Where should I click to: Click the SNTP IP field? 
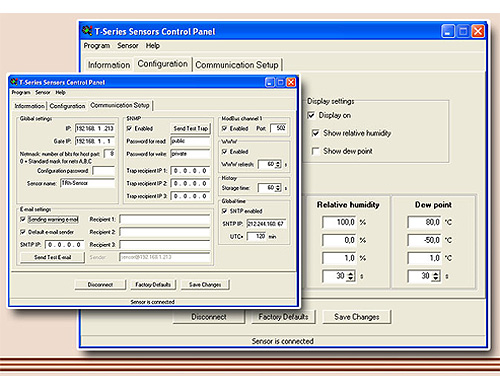pyautogui.click(x=266, y=224)
